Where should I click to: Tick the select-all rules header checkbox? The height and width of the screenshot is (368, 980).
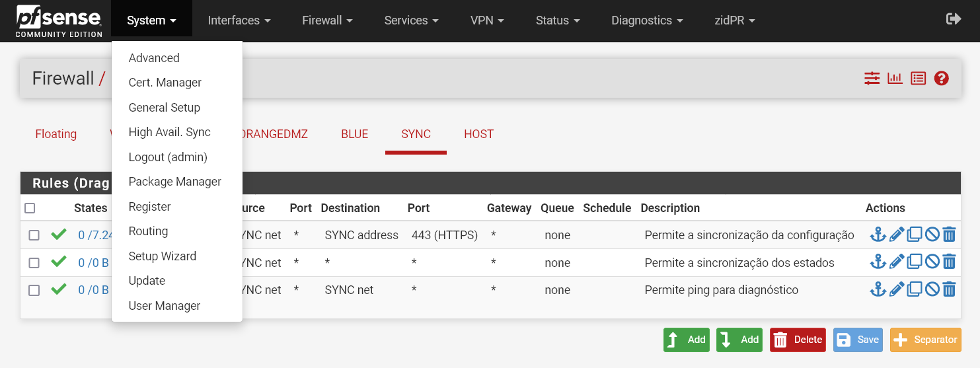30,208
